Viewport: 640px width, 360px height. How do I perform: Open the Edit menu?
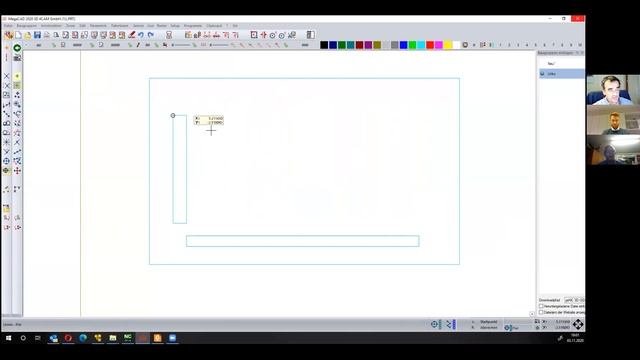pos(83,26)
